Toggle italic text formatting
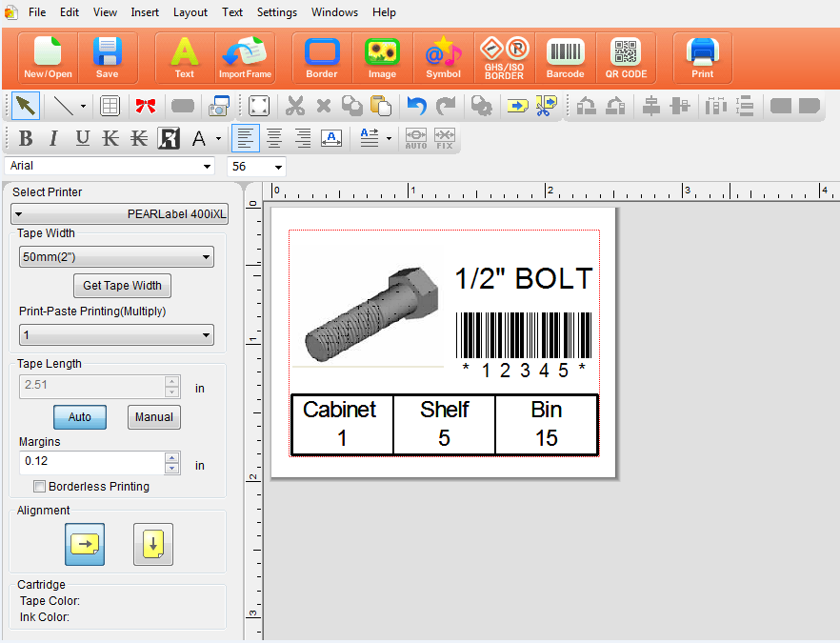840x643 pixels. click(x=53, y=139)
